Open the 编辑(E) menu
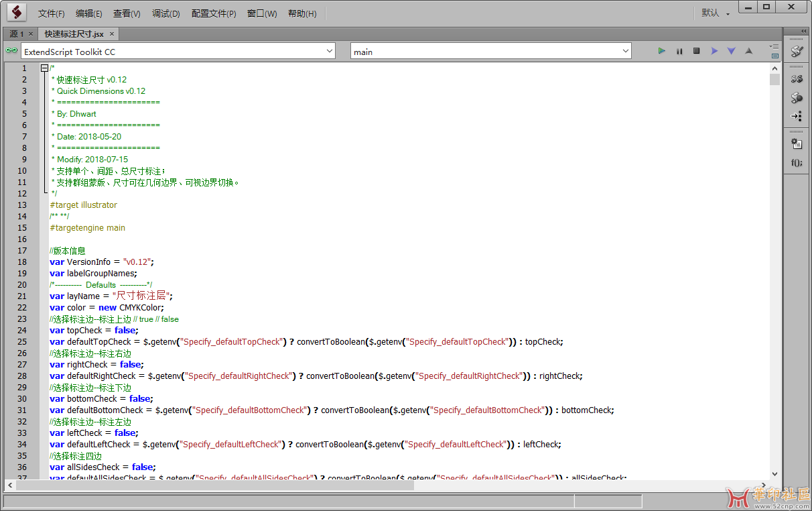Viewport: 812px width, 511px height. coord(89,13)
